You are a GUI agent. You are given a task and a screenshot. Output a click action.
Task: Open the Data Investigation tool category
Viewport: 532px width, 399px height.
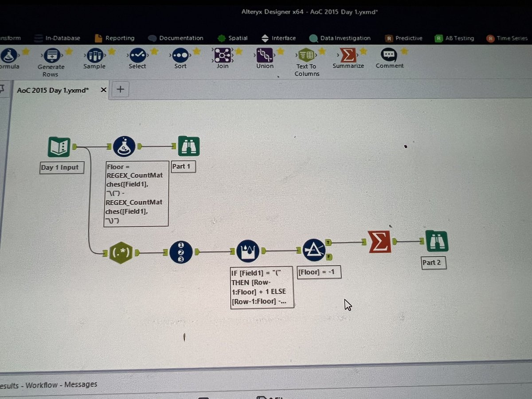[340, 38]
